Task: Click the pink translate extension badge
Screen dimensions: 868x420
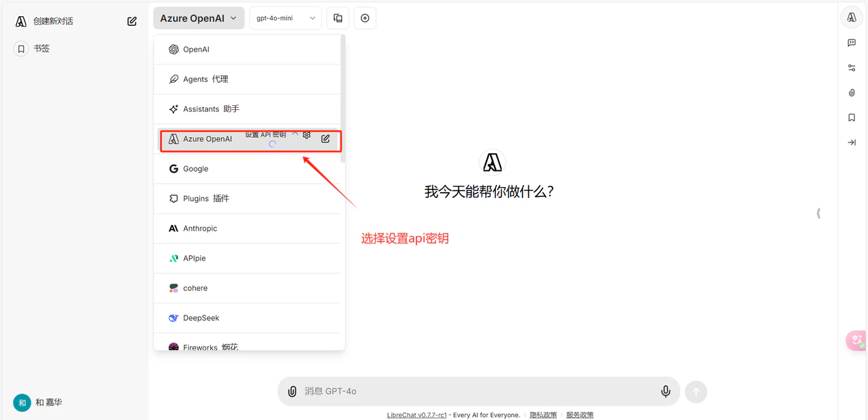Action: pyautogui.click(x=856, y=341)
